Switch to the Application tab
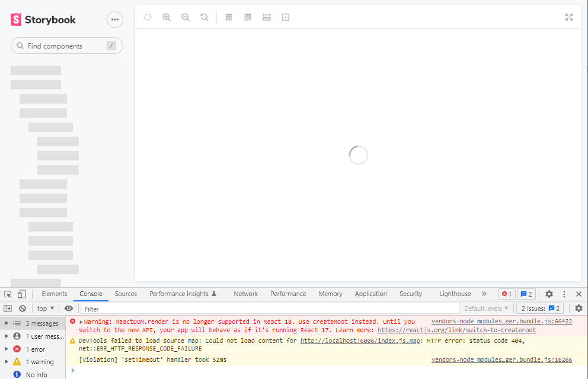Screen dimensions: 588x379 371,294
